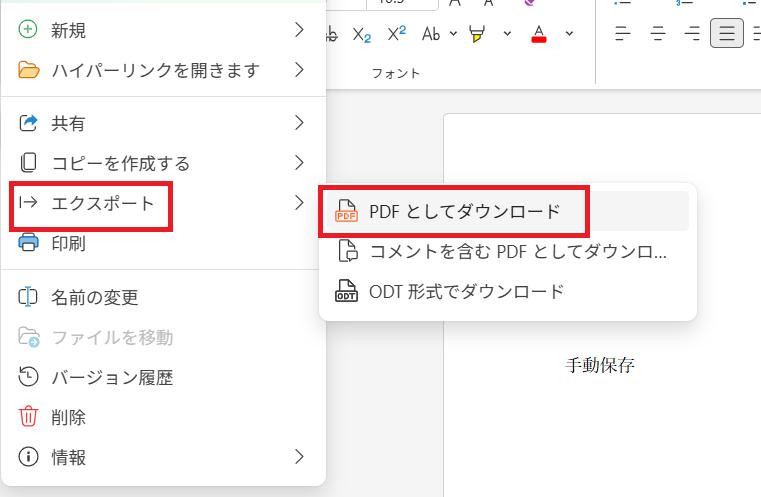Screen dimensions: 761x497
Task: Choose 印刷 (Print) from the menu
Action: click(163, 243)
